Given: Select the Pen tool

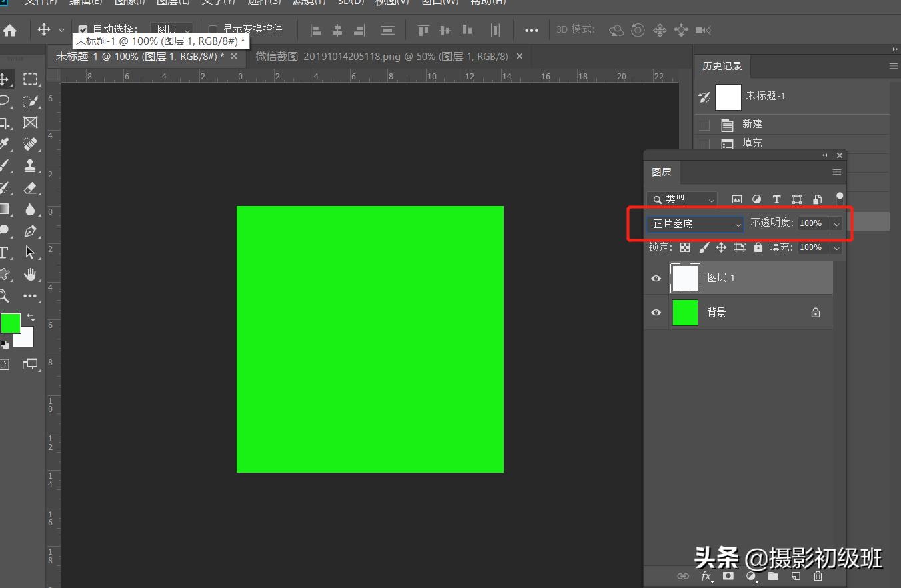Looking at the screenshot, I should 30,231.
